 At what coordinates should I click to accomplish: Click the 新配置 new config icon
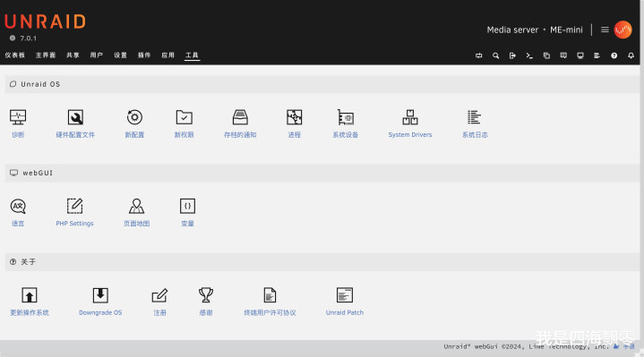134,117
